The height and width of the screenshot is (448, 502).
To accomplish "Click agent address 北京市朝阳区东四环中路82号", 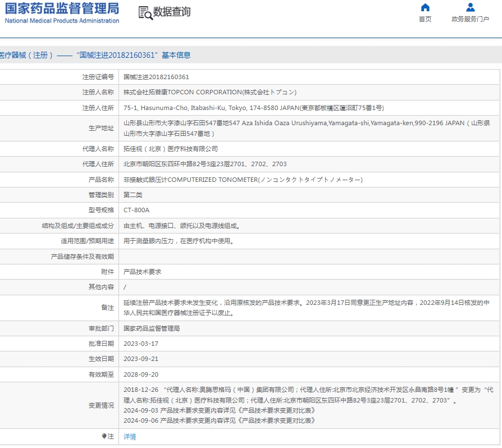I will [205, 164].
